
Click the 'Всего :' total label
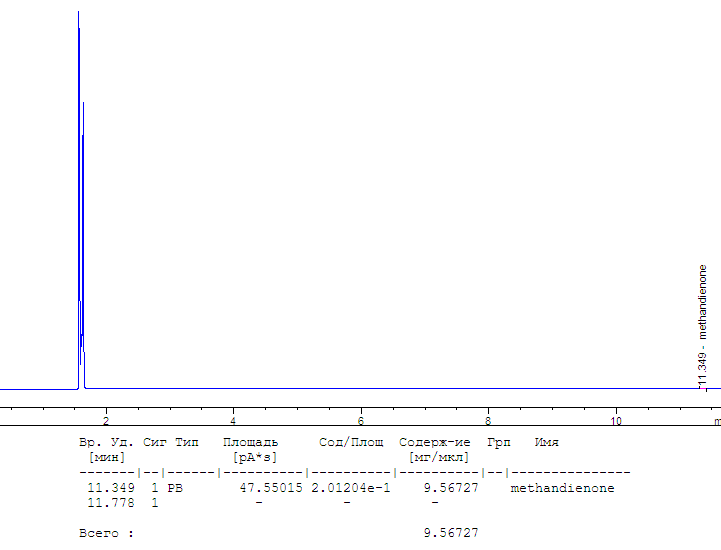[106, 534]
